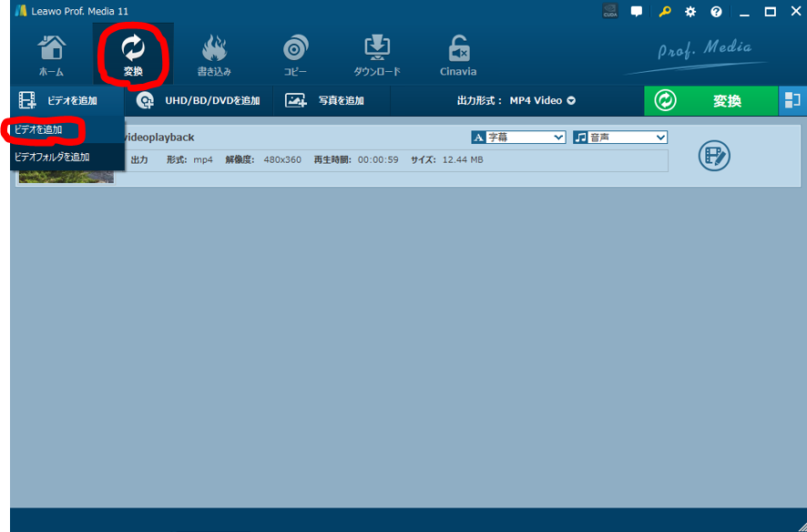Open the Burn (書き込み) flame module
807x532 pixels.
214,55
